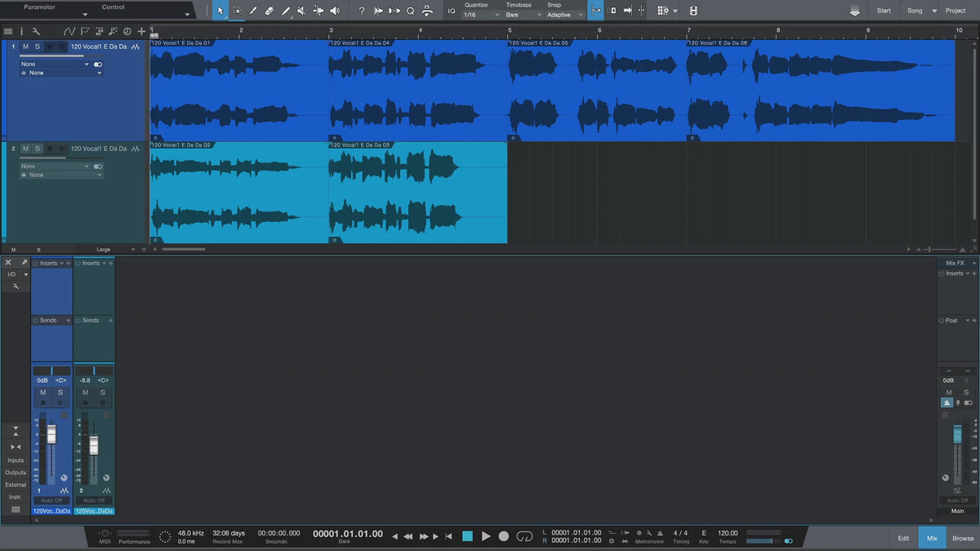Viewport: 980px width, 551px height.
Task: Switch to the Edit view tab
Action: 903,538
